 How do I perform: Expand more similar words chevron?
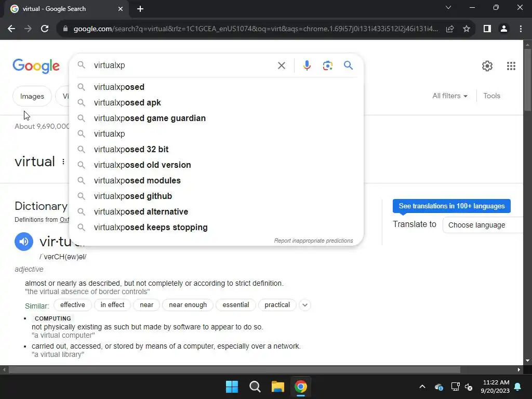[x=304, y=305]
